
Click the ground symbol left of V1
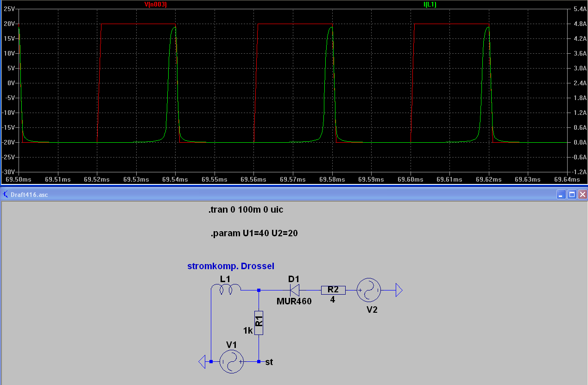(202, 361)
